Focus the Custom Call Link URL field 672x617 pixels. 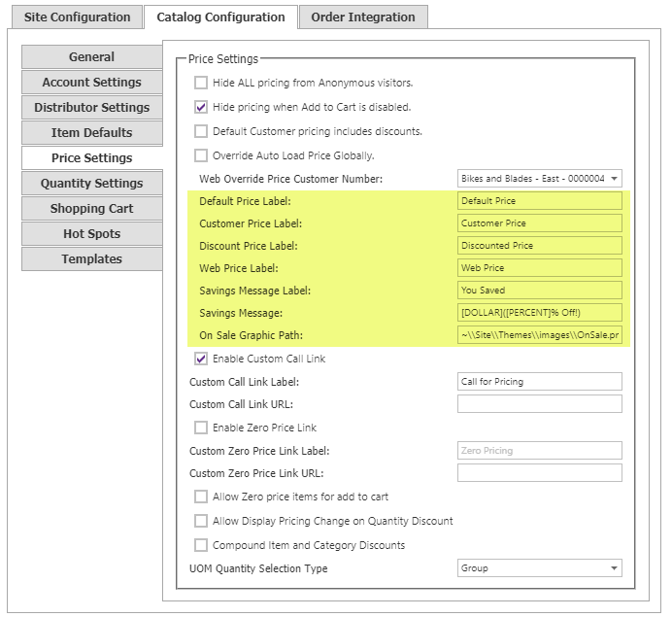540,404
